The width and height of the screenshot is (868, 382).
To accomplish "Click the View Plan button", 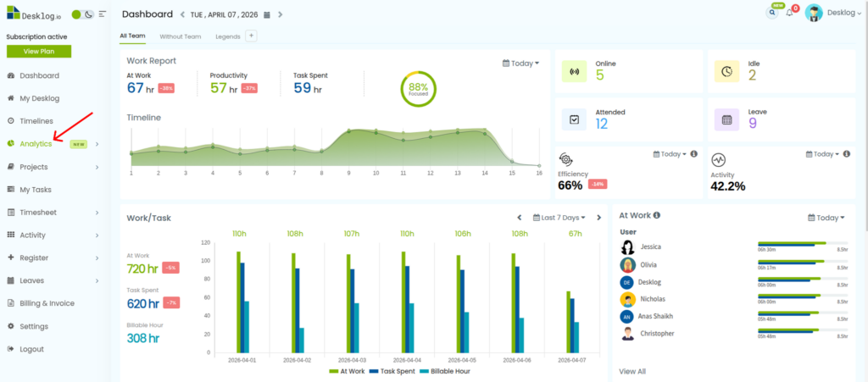I will click(x=39, y=52).
